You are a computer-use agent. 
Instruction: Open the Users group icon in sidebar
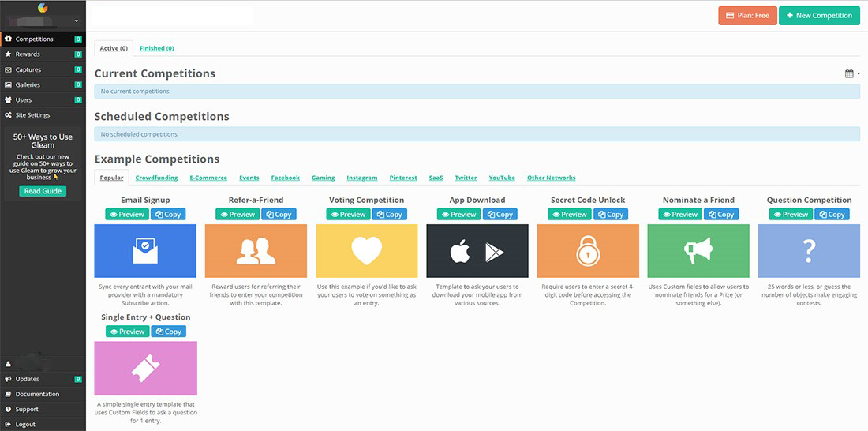point(8,100)
